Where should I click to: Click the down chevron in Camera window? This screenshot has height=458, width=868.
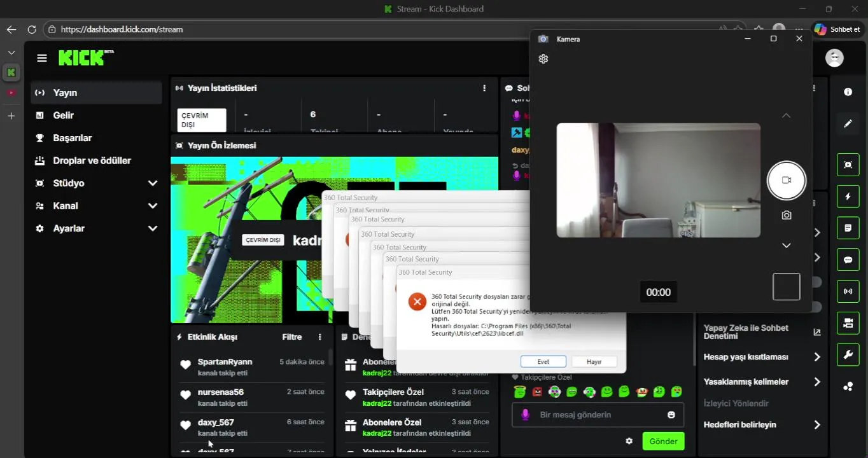[787, 246]
